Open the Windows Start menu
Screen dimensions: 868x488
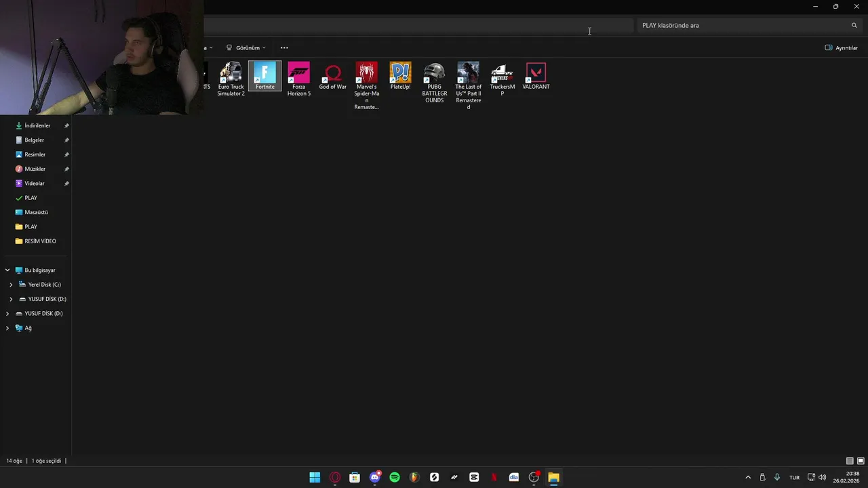pyautogui.click(x=315, y=477)
